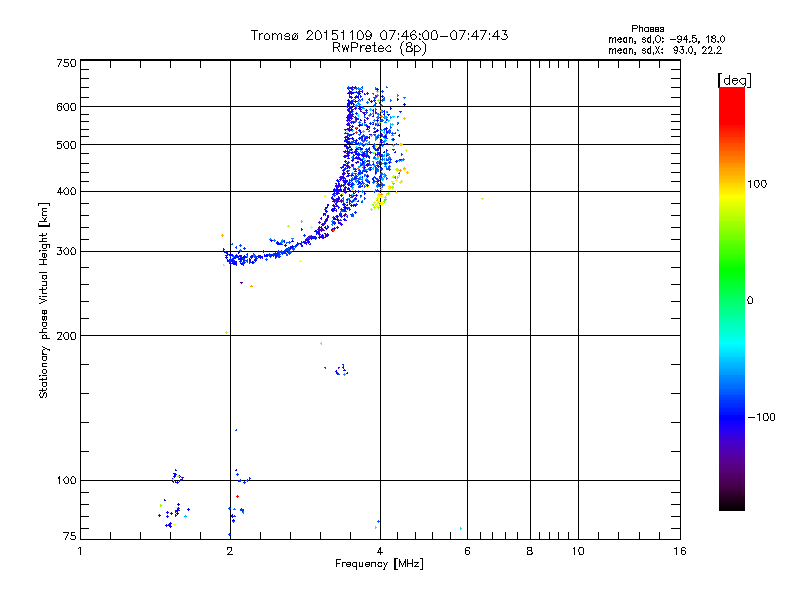Click the 'RwPretec (8p)' subtitle
This screenshot has width=800, height=600.
pyautogui.click(x=379, y=48)
